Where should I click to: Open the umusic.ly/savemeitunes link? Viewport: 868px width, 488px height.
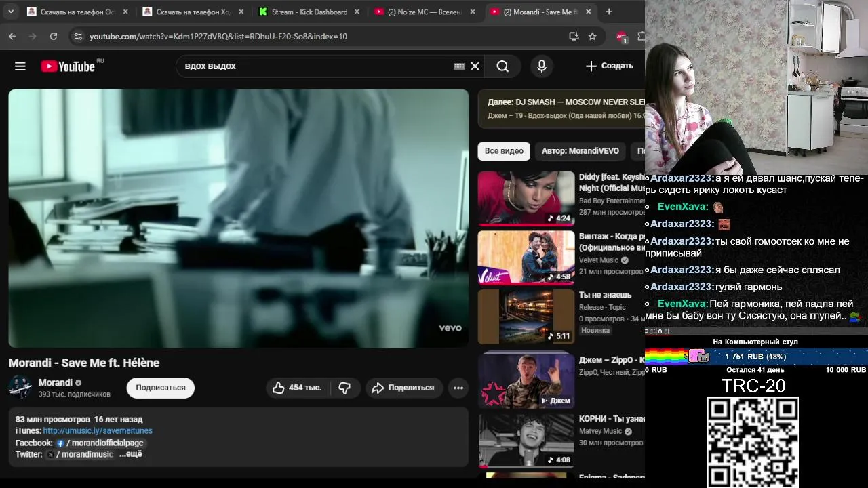(98, 431)
